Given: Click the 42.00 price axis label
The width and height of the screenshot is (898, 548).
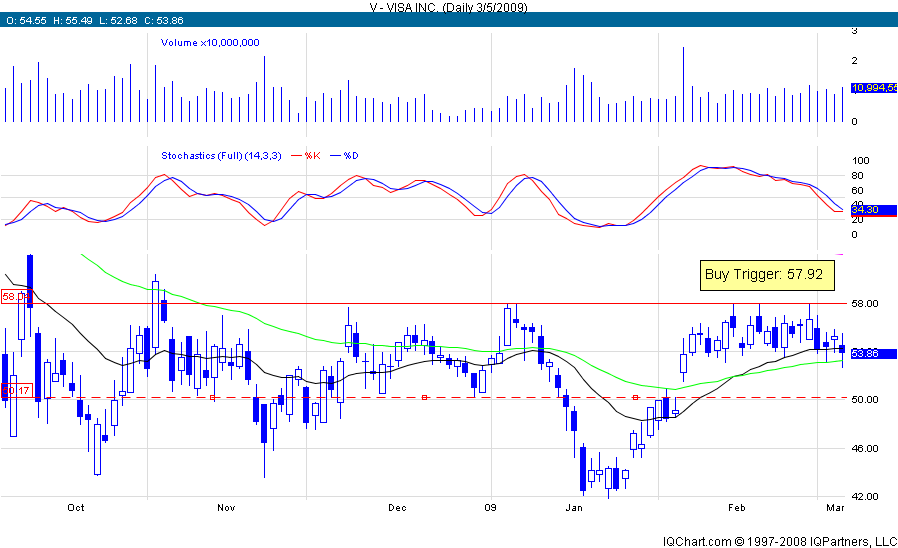Looking at the screenshot, I should pyautogui.click(x=865, y=496).
